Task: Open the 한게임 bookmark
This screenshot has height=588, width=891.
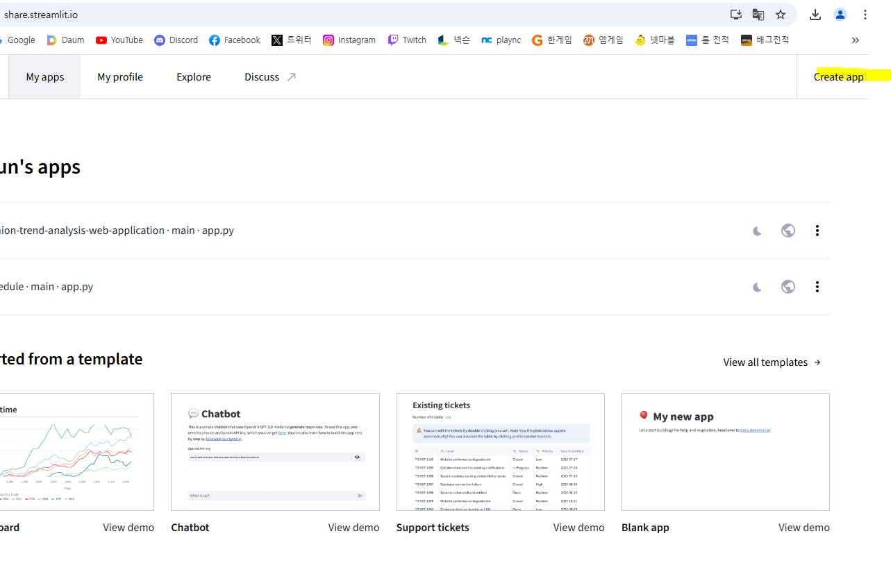Action: coord(552,40)
